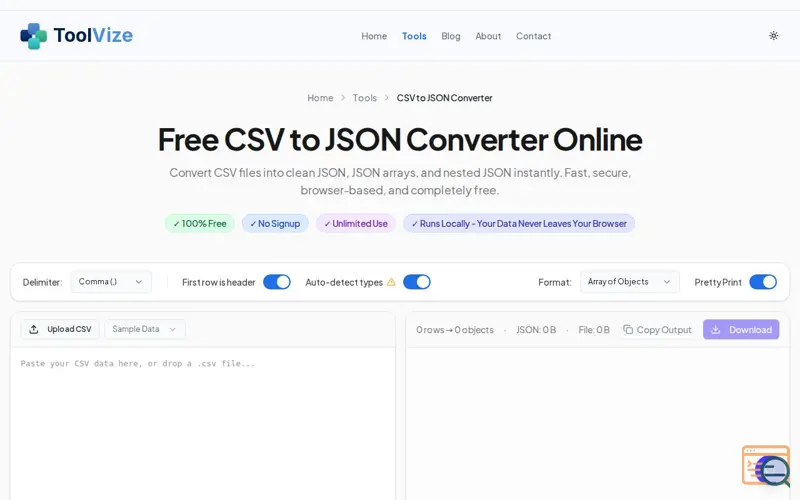Toggle the light/dark theme sun icon

coord(773,36)
